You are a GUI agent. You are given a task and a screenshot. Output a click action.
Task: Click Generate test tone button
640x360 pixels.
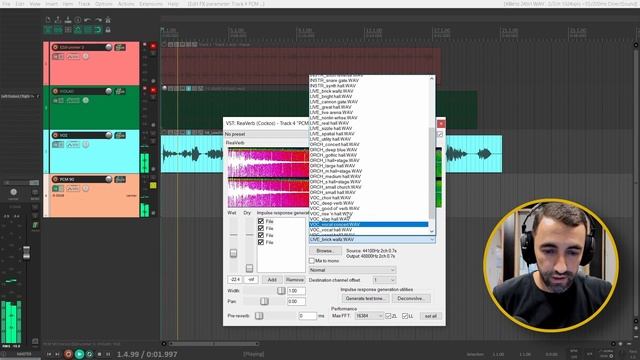pos(365,298)
